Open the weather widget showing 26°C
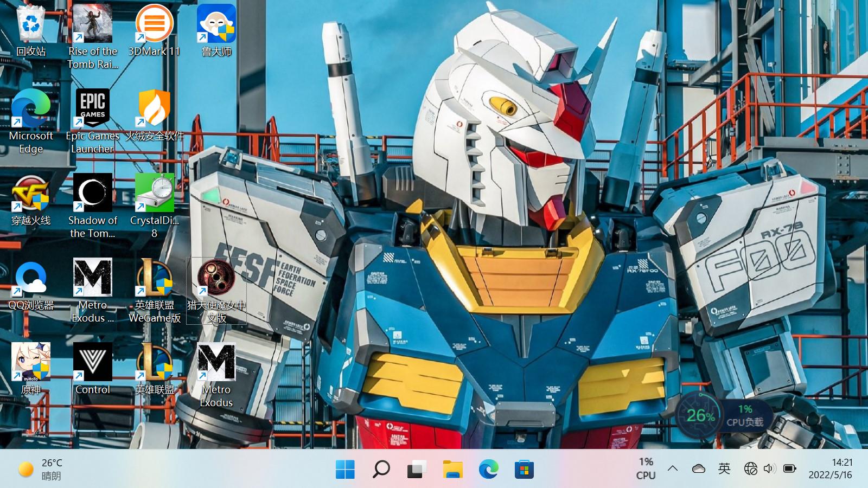The width and height of the screenshot is (868, 488). coord(40,469)
